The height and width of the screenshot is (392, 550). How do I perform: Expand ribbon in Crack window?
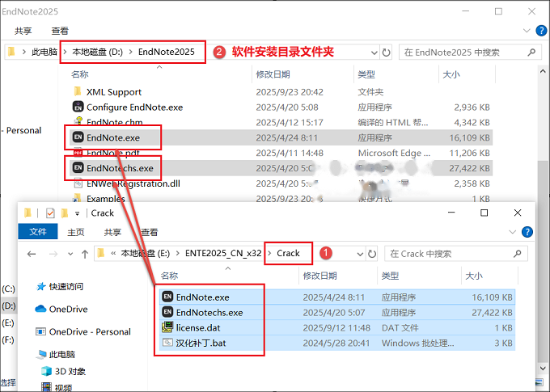pos(513,232)
